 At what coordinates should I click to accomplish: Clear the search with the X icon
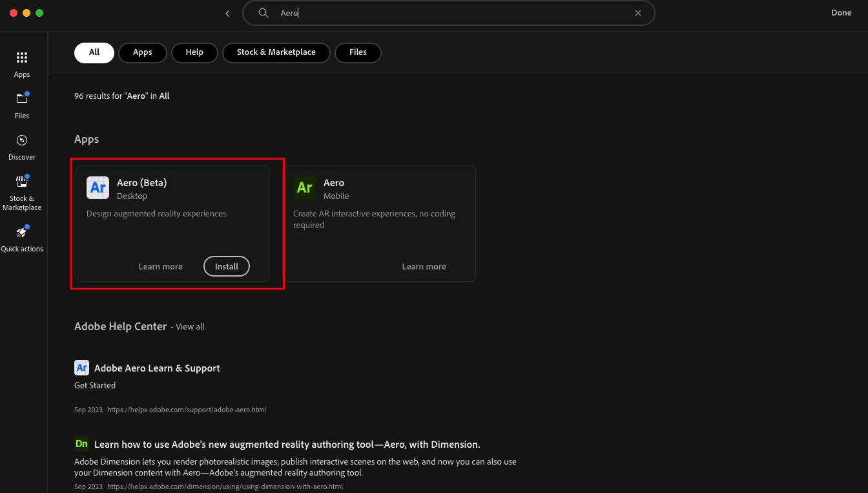pos(638,13)
